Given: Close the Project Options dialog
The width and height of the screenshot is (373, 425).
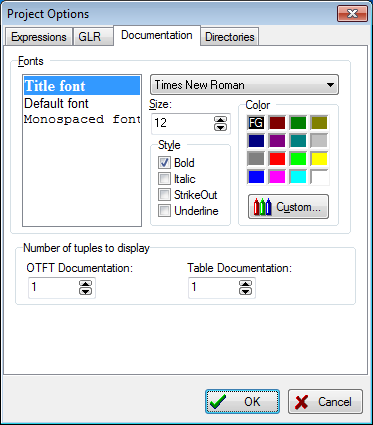Looking at the screenshot, I should (x=352, y=14).
